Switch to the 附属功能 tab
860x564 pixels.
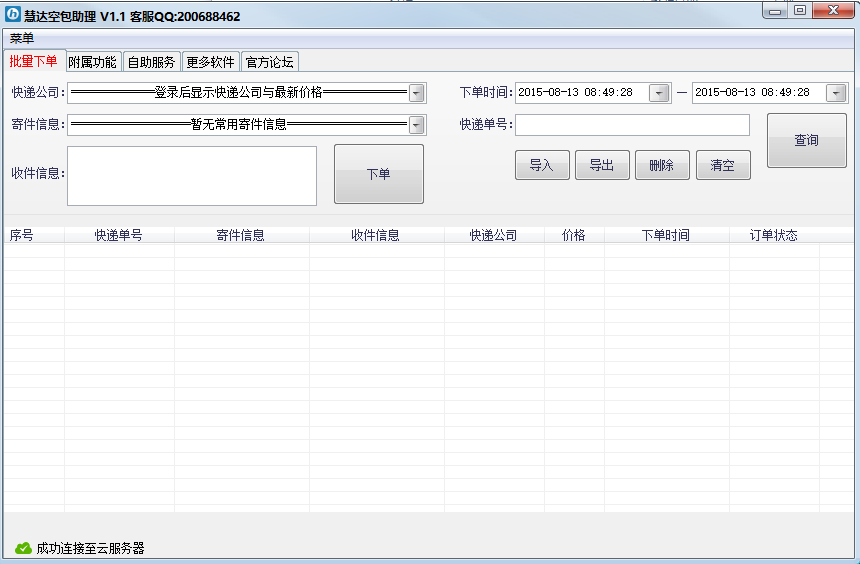[93, 62]
